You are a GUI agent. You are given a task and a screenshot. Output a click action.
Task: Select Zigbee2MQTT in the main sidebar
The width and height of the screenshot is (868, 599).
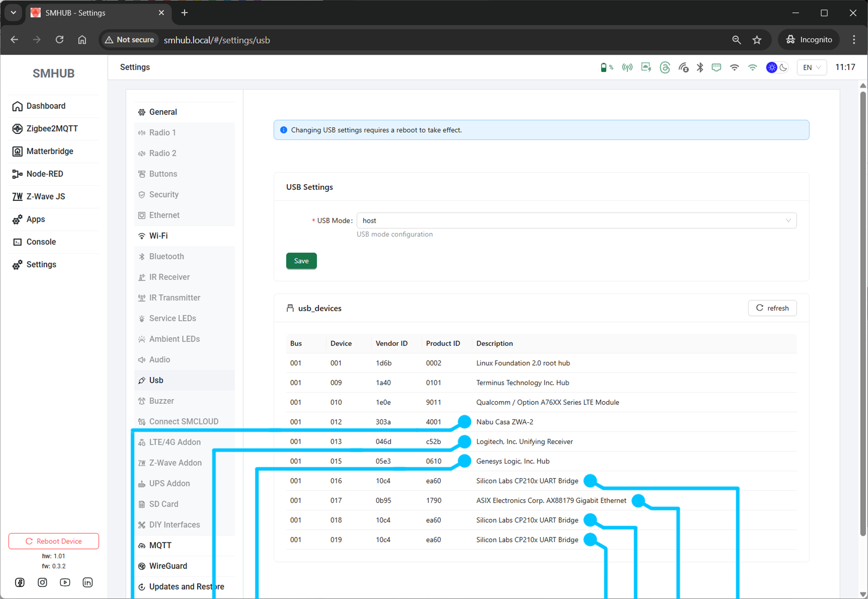52,129
